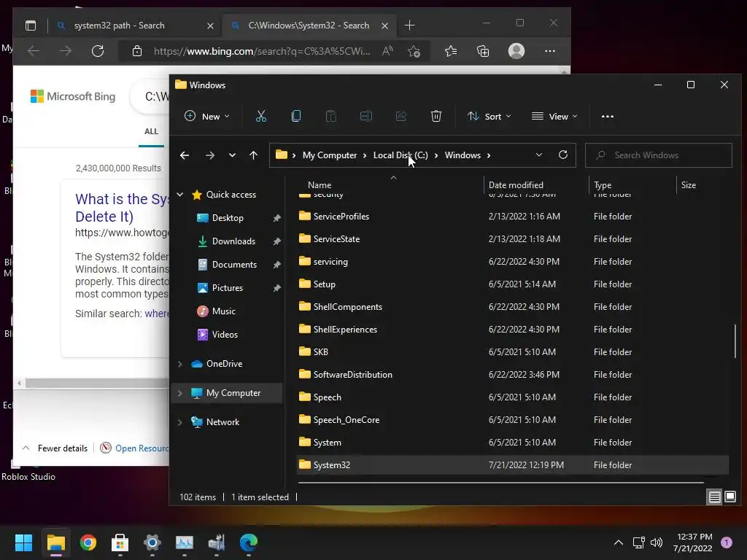Click the Share icon in Explorer toolbar
The image size is (747, 560).
pyautogui.click(x=401, y=116)
